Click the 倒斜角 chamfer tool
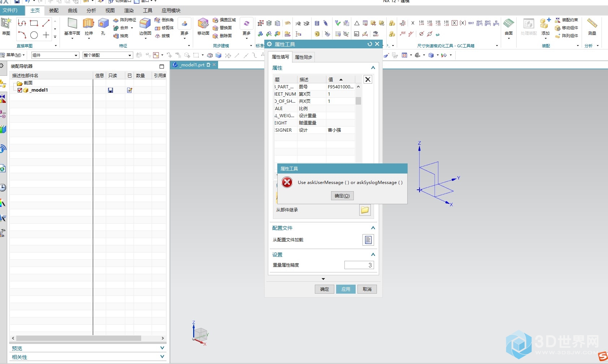The image size is (608, 364). (164, 20)
